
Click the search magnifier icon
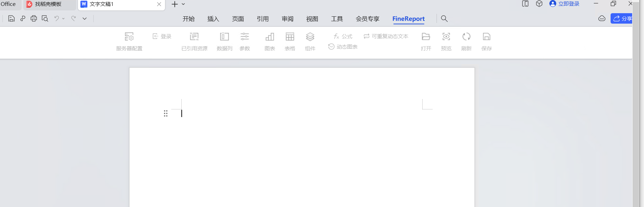pos(444,19)
